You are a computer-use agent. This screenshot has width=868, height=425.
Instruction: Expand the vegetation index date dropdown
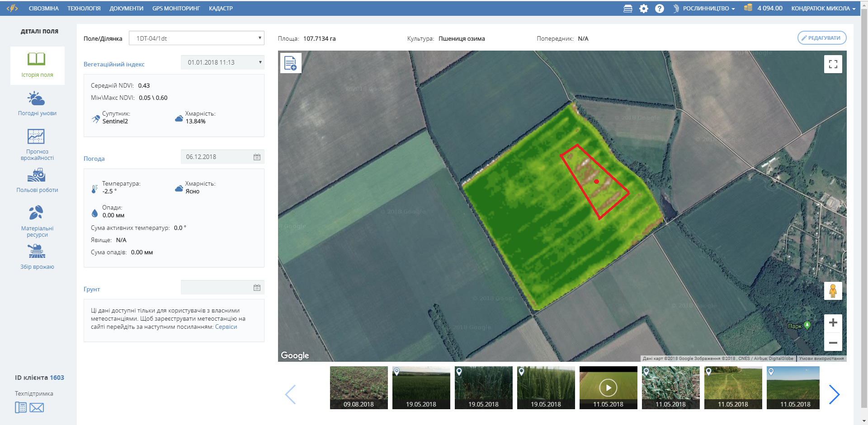[222, 62]
